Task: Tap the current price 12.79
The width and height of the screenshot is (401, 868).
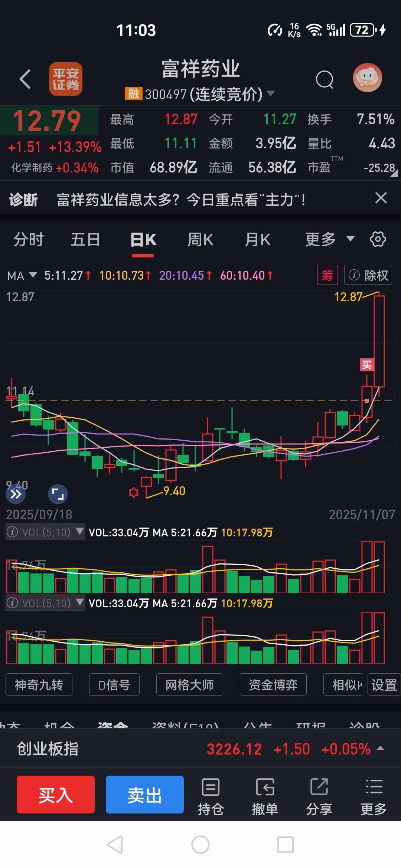Action: [x=47, y=121]
